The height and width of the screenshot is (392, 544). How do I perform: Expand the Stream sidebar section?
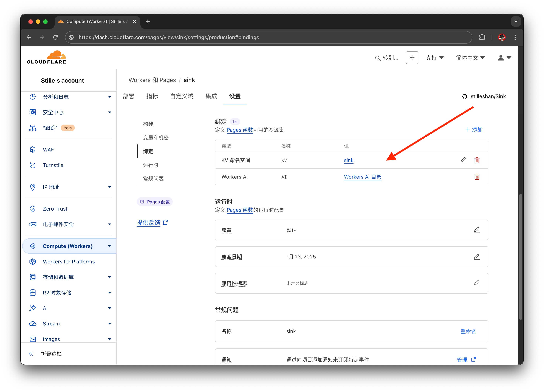coord(110,324)
